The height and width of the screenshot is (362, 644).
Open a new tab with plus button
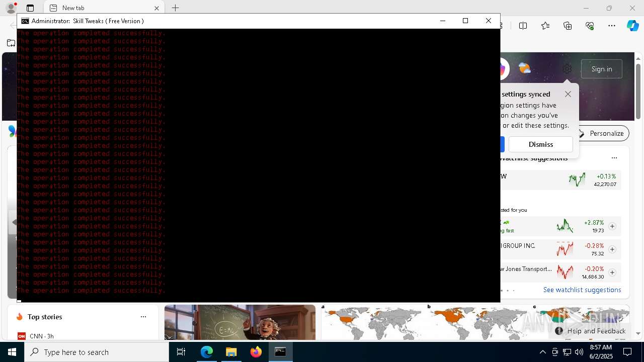pos(175,8)
